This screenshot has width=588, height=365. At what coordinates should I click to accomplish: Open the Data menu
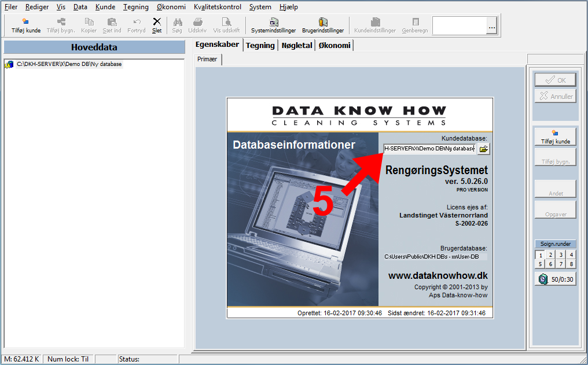point(80,7)
